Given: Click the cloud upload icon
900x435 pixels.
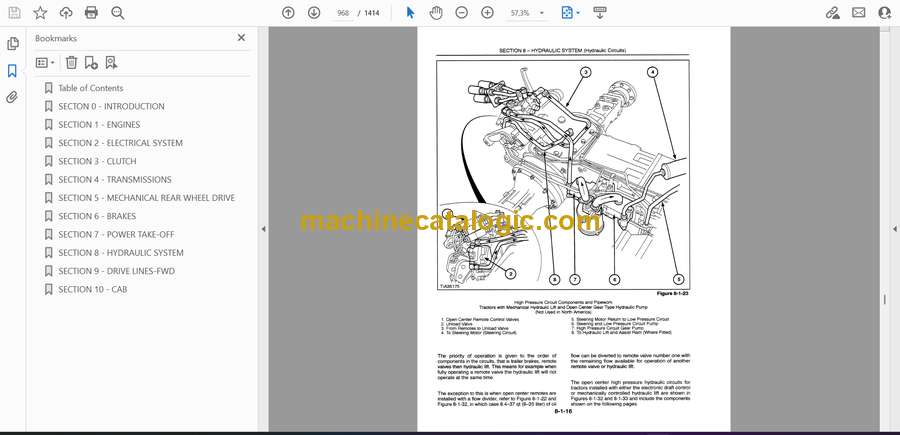Looking at the screenshot, I should click(66, 13).
